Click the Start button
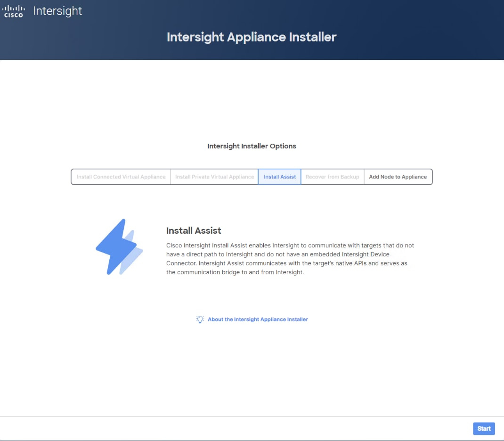This screenshot has height=441, width=504. [484, 428]
